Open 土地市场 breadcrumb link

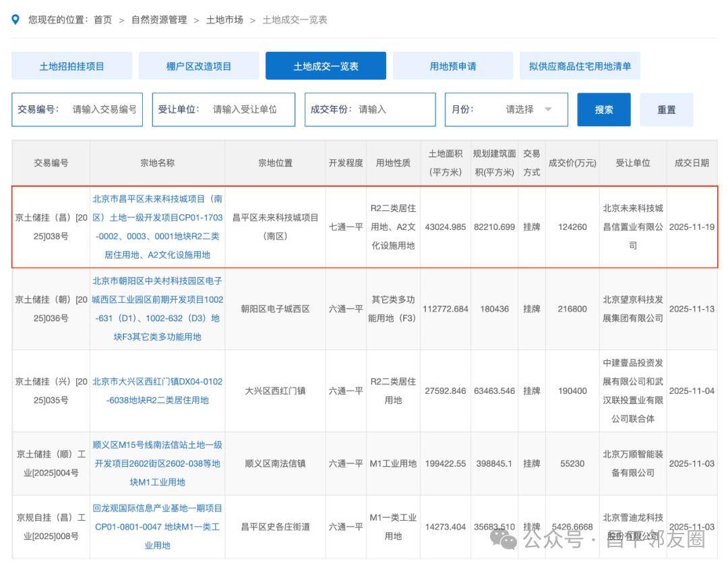224,20
